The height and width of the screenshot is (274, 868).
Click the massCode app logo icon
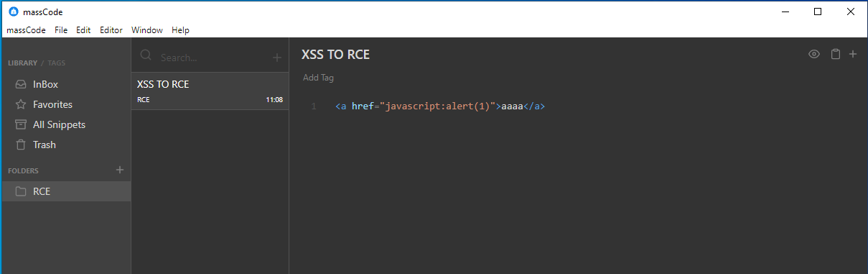(14, 11)
